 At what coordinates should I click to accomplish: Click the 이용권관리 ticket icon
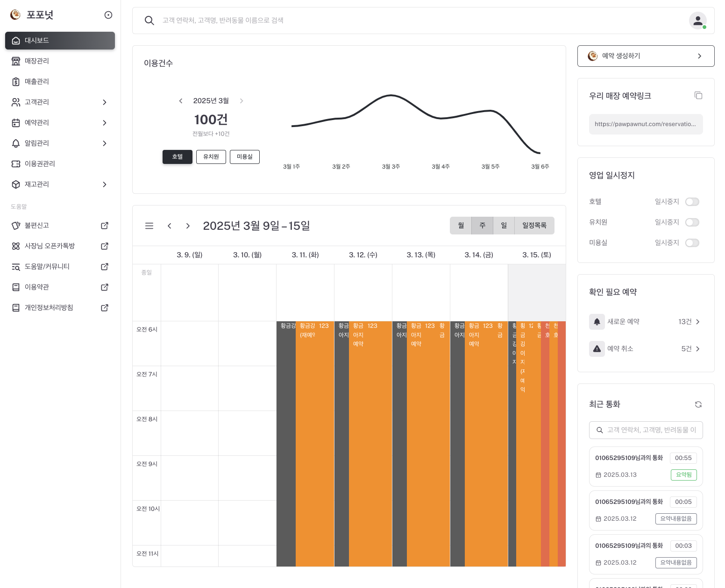coord(16,164)
